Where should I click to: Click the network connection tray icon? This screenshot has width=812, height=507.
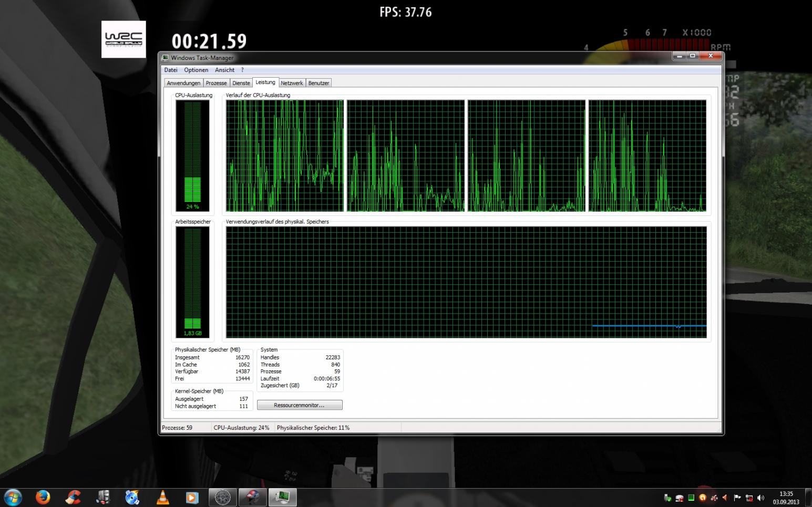[749, 498]
